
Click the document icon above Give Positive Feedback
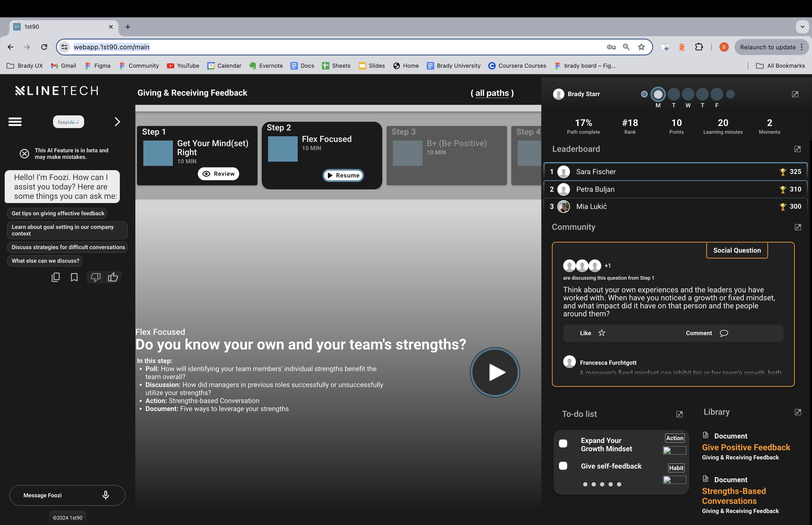[706, 435]
